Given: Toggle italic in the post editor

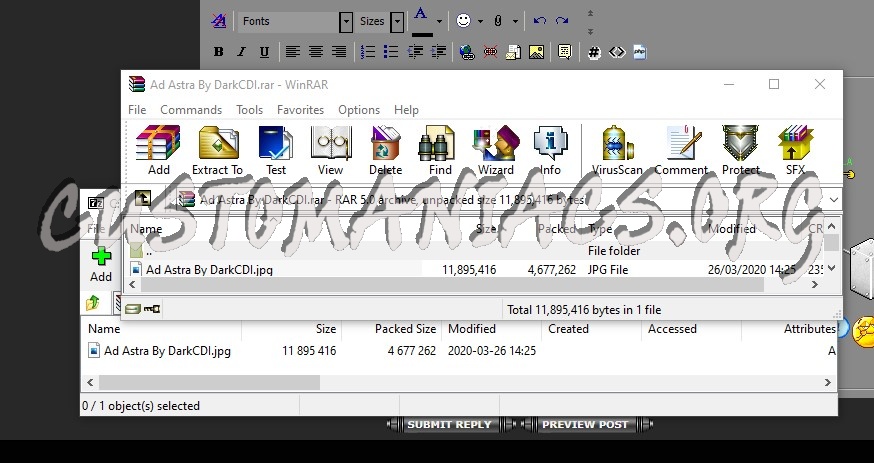Looking at the screenshot, I should (241, 52).
